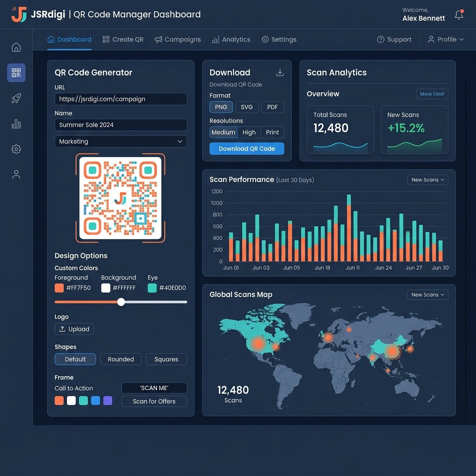The height and width of the screenshot is (476, 476).
Task: Click the home icon beside Dashboard tab
Action: click(x=51, y=40)
